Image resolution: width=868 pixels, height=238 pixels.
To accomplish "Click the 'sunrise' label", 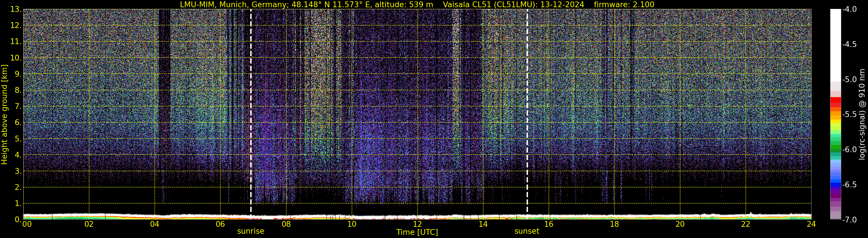I will (251, 231).
